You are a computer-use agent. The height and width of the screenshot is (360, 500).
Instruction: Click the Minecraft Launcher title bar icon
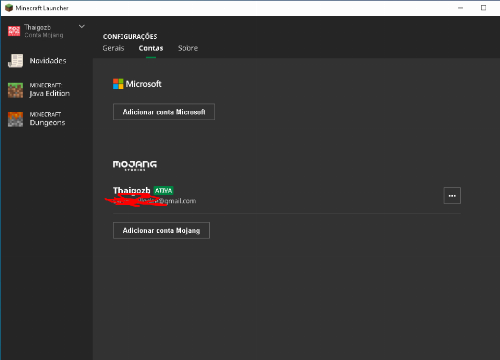point(9,8)
